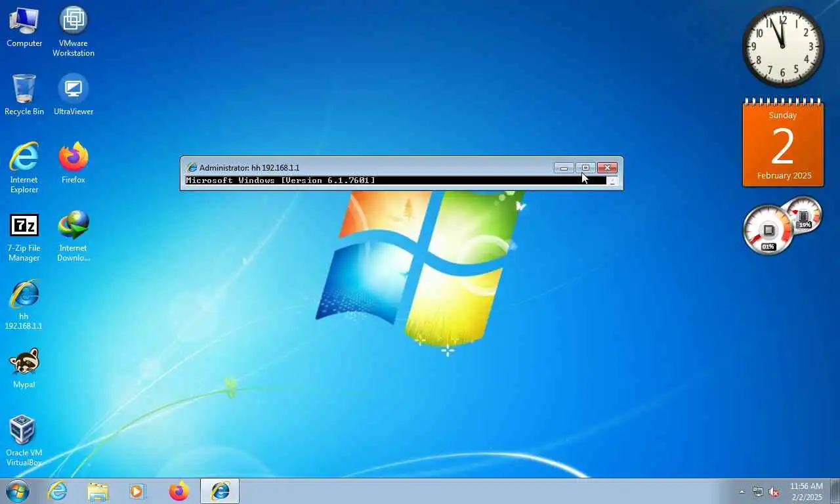840x504 pixels.
Task: Maximize the Administrator: hh 192.168.1.1 window
Action: 585,168
